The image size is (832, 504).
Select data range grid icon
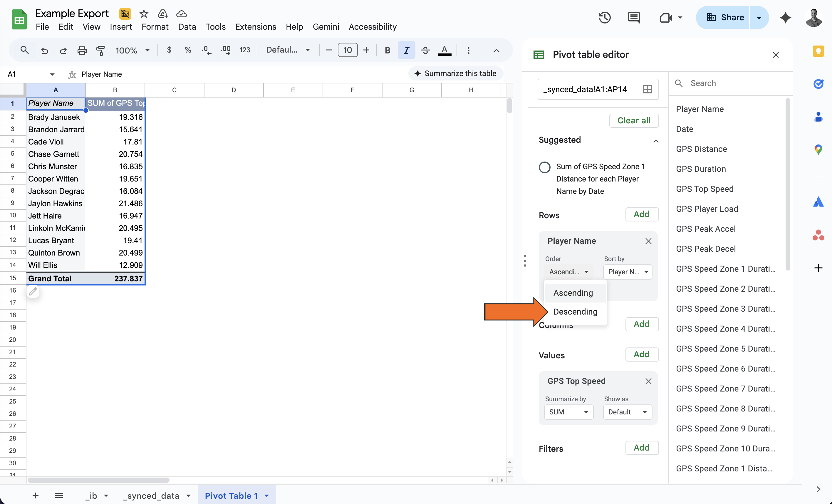(x=647, y=89)
